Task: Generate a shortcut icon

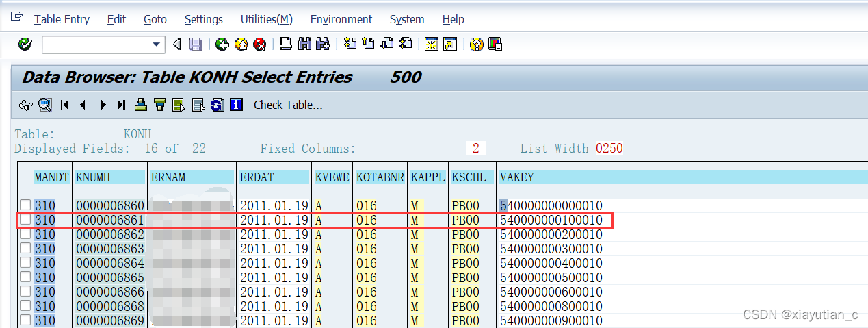Action: coord(449,45)
